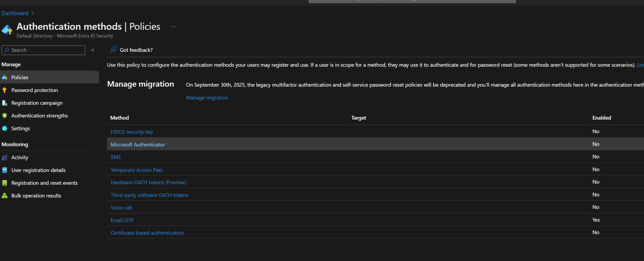The width and height of the screenshot is (644, 261).
Task: Open Authentication strengths
Action: pyautogui.click(x=40, y=116)
